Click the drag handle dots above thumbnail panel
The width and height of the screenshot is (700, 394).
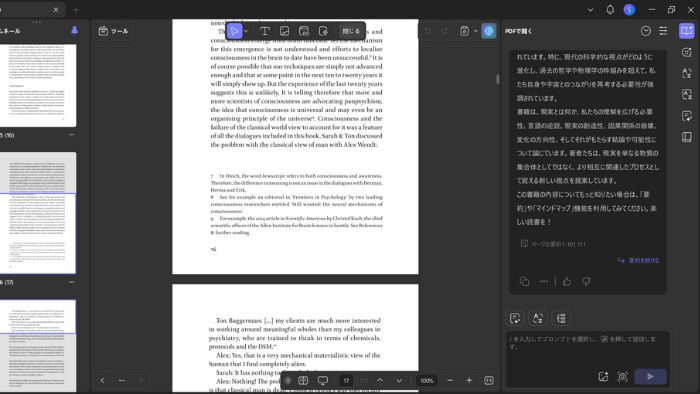pyautogui.click(x=37, y=21)
